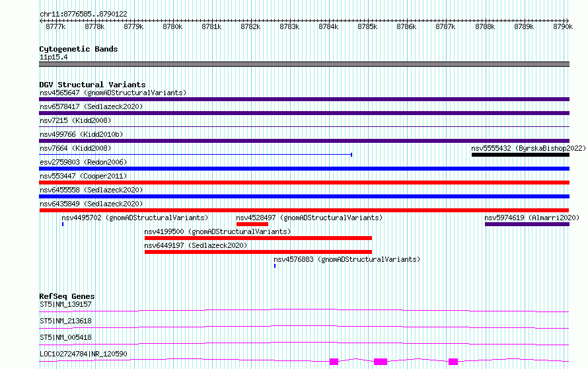Select the nsv6449197 (Sedlazeck2020) label
This screenshot has height=369, width=588.
click(196, 245)
